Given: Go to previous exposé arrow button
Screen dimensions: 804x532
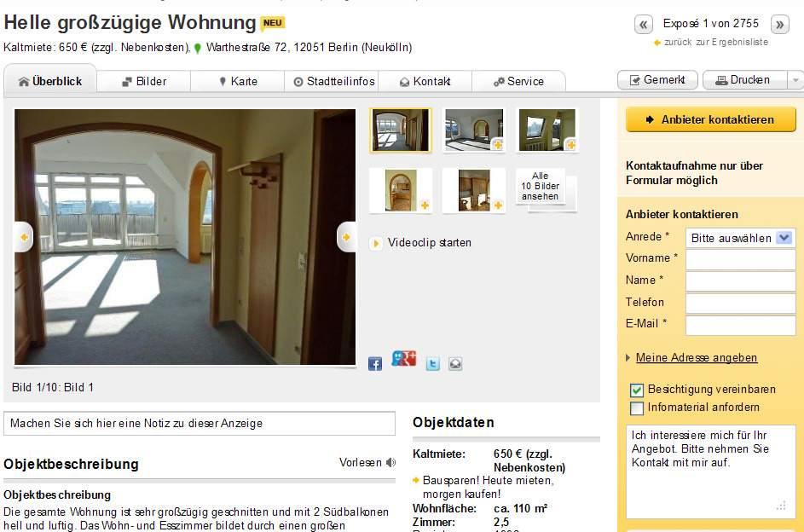Looking at the screenshot, I should [644, 24].
